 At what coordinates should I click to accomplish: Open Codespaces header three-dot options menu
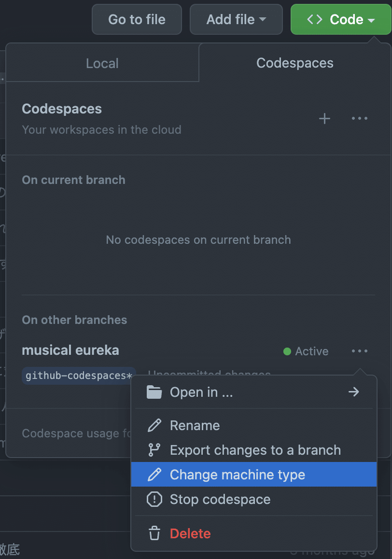pos(360,119)
